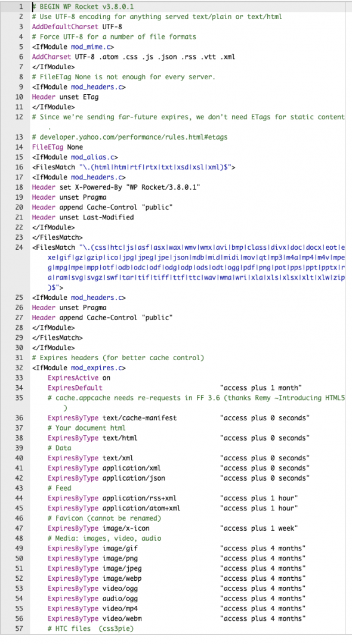
Task: Click the application/rss+xml expires entry
Action: click(x=173, y=498)
